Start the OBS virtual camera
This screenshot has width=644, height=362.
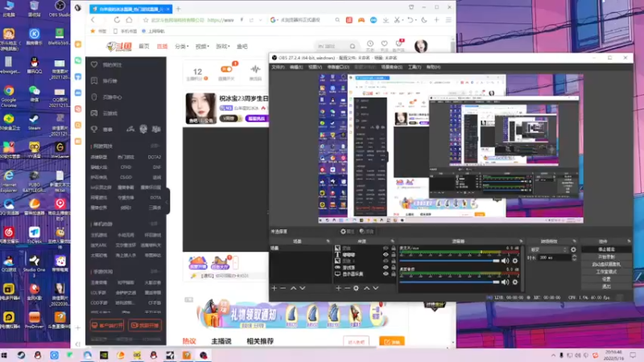pyautogui.click(x=606, y=265)
